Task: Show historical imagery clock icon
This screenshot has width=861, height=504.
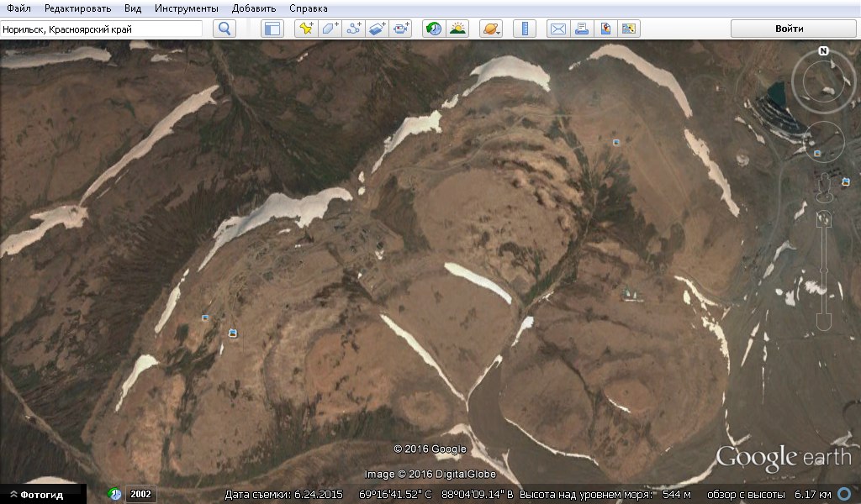Action: click(434, 29)
